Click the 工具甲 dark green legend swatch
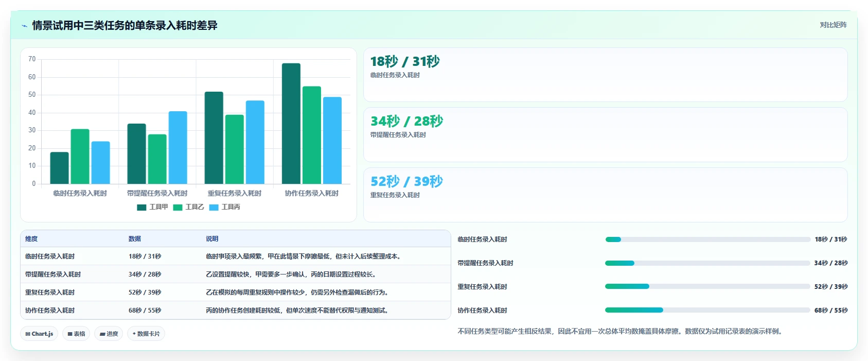 point(141,208)
